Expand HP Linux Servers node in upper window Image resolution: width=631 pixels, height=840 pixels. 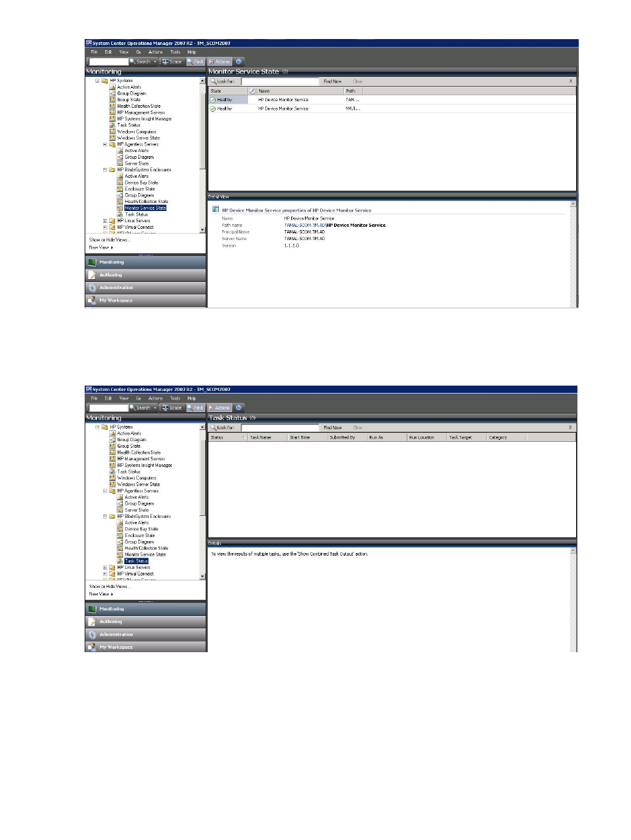[x=105, y=221]
